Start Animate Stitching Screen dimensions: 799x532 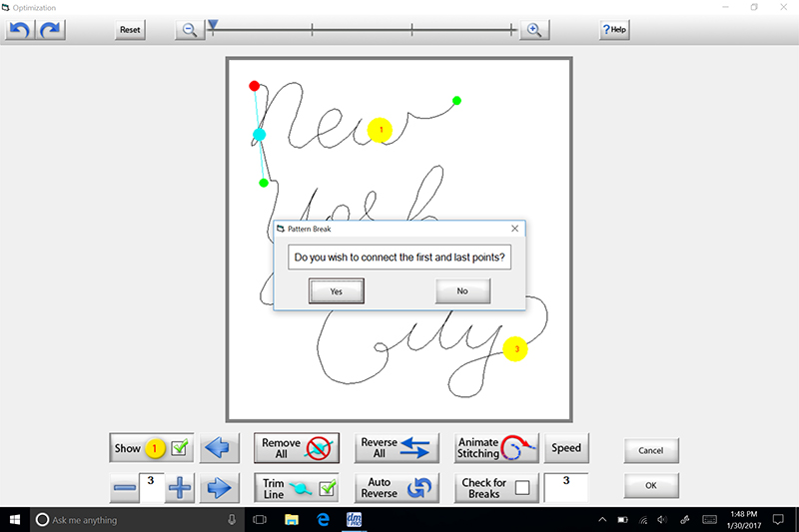[x=497, y=448]
